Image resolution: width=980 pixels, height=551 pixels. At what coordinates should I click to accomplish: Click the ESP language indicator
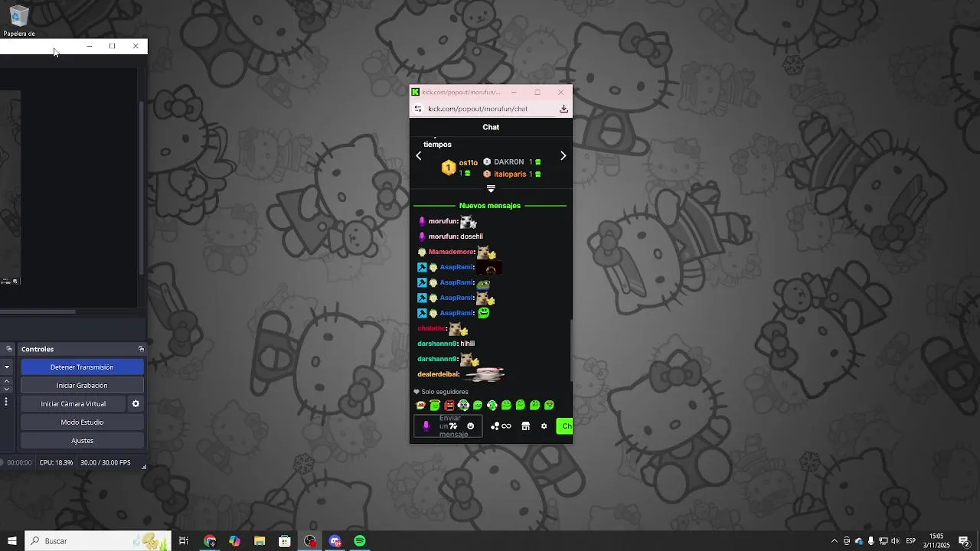pyautogui.click(x=911, y=541)
